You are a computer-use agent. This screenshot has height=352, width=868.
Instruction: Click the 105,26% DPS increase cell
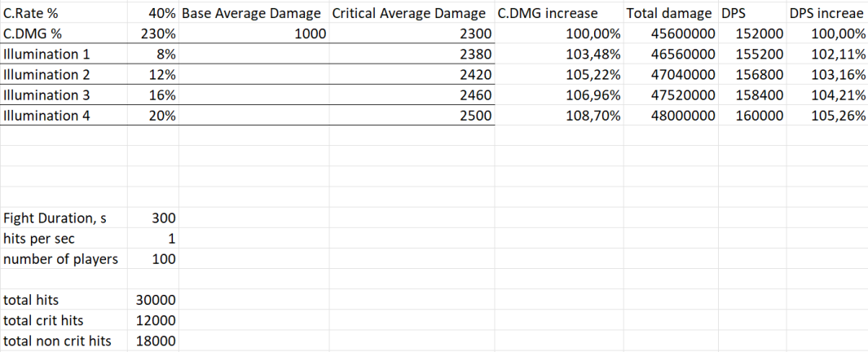tap(838, 115)
